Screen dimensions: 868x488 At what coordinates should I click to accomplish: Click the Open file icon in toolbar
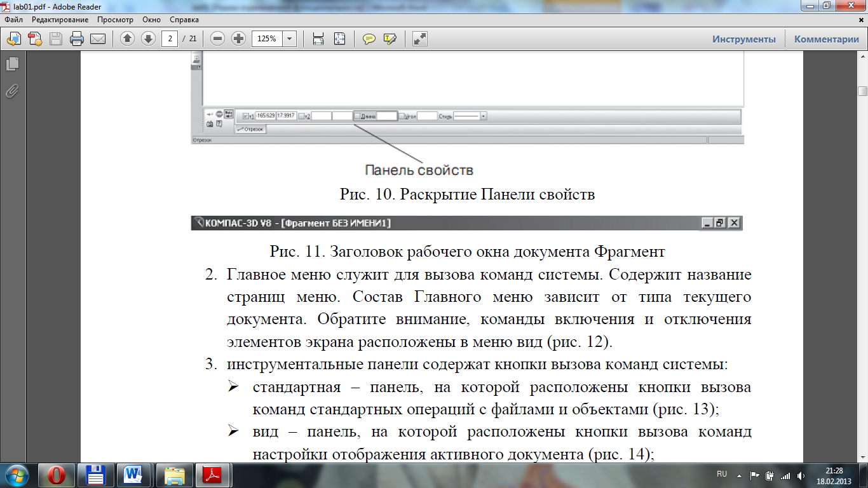click(x=14, y=39)
